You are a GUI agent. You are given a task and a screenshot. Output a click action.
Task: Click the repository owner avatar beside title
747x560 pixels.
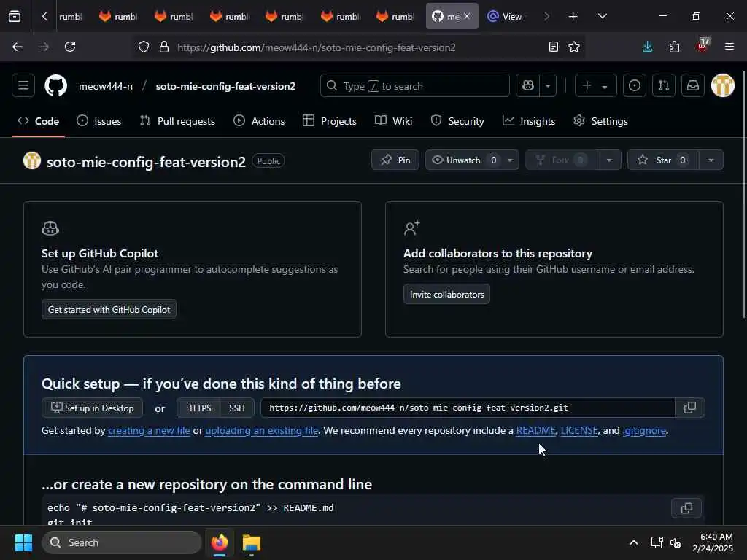pos(32,160)
